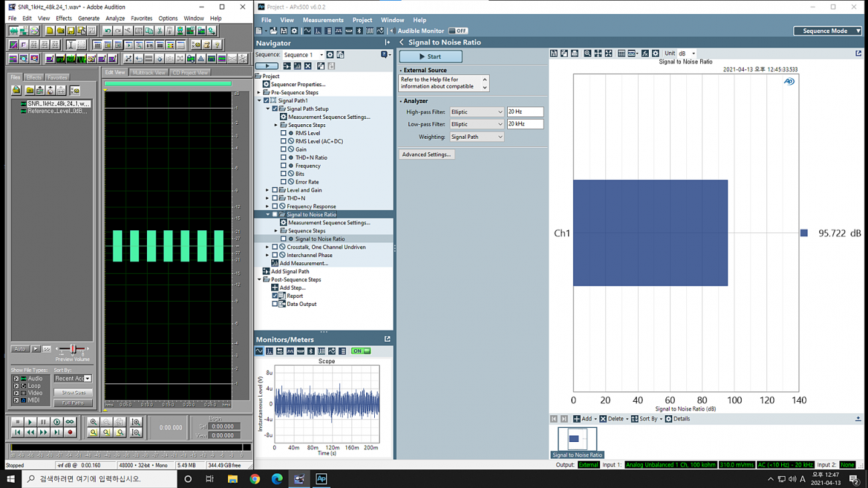Click Open folder icon in Audition toolbar
The image size is (868, 488).
pyautogui.click(x=60, y=31)
